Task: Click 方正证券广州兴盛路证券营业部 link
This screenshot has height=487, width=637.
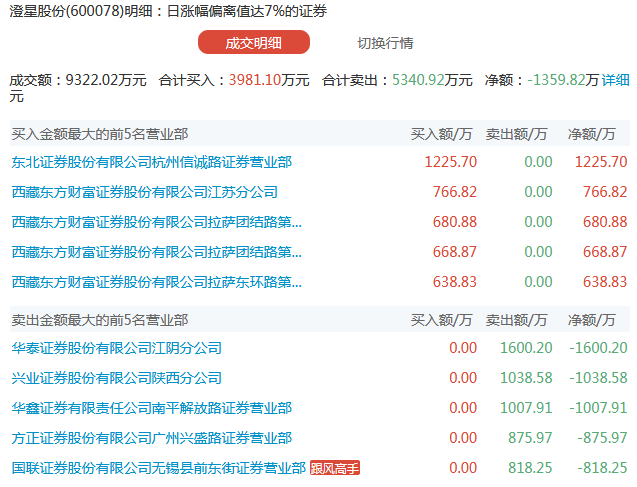Action: pyautogui.click(x=151, y=437)
